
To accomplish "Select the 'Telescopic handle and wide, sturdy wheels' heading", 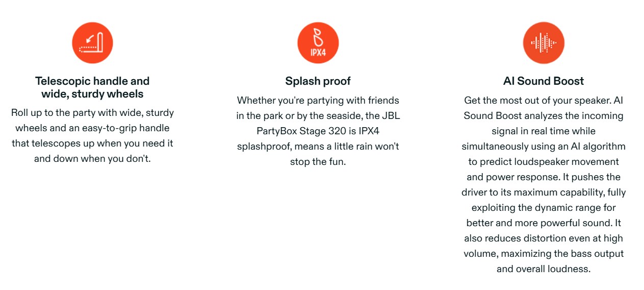I will (x=92, y=87).
